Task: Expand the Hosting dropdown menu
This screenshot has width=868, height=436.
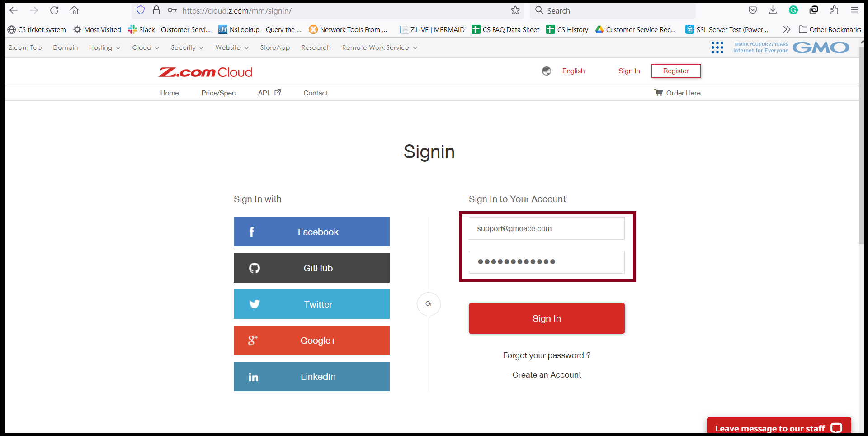Action: [x=104, y=47]
